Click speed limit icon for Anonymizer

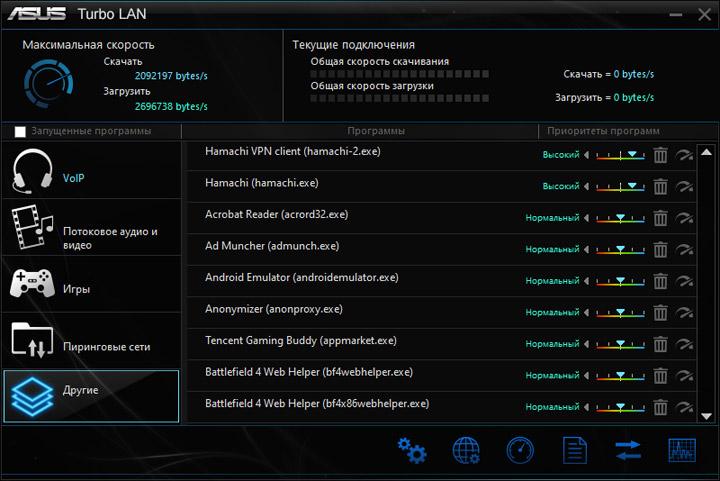[x=684, y=313]
